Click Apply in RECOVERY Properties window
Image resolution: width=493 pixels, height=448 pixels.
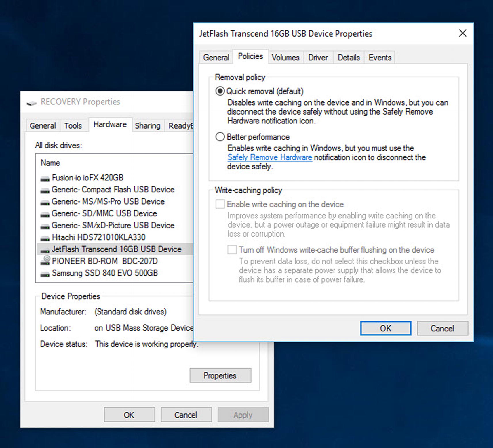243,415
